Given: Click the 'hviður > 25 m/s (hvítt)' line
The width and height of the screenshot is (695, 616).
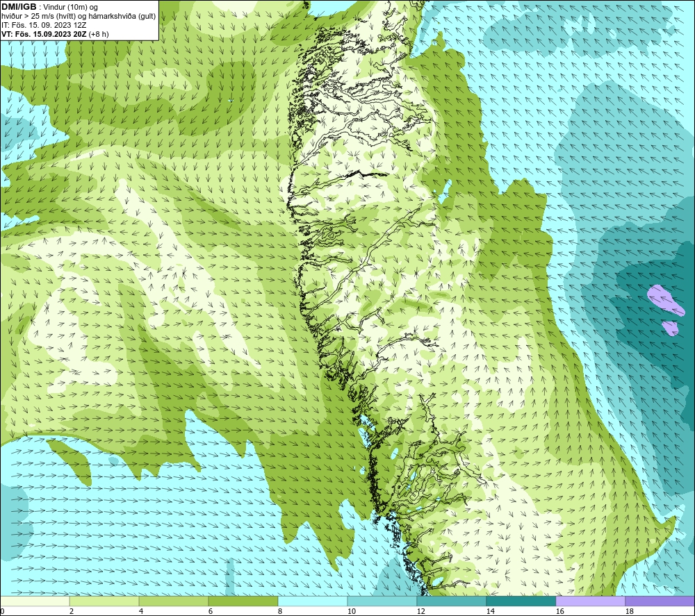Looking at the screenshot, I should (x=79, y=16).
